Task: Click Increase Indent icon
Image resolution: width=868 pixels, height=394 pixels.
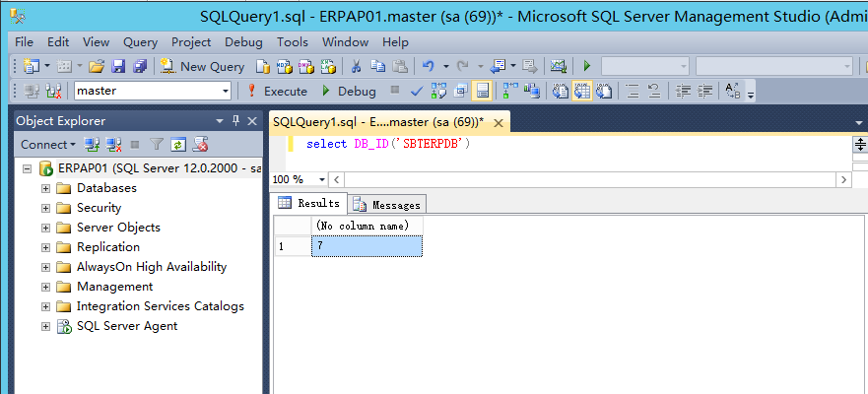Action: click(x=704, y=91)
